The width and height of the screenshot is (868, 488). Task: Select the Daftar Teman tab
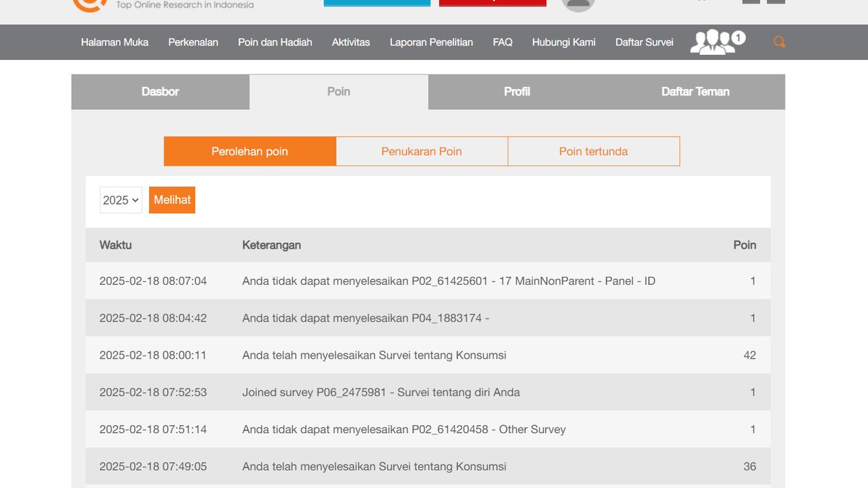(695, 92)
